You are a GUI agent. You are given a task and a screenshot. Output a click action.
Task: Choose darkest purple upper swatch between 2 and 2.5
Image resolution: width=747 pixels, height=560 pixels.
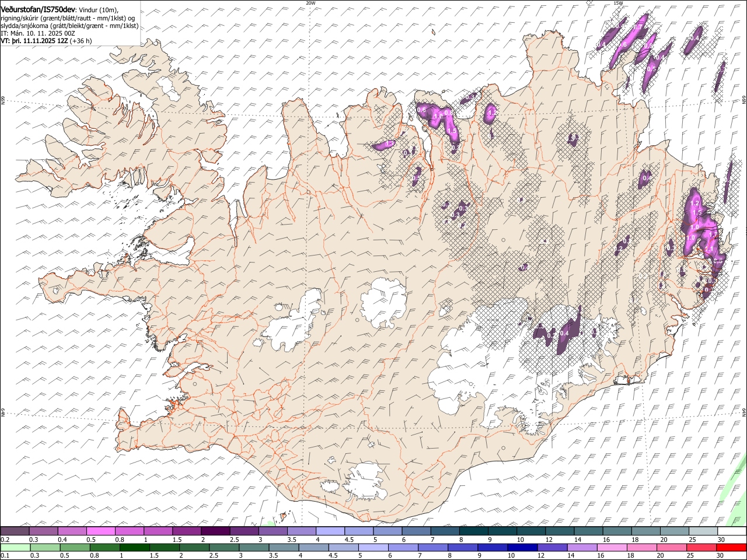point(215,531)
